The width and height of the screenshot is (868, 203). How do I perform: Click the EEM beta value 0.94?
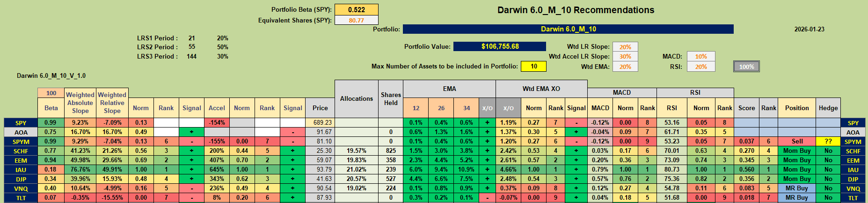tap(51, 160)
